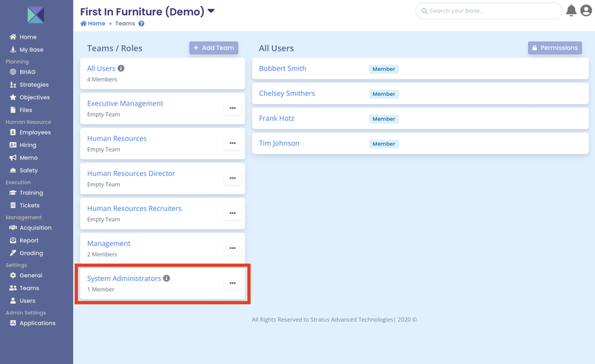This screenshot has width=595, height=364.
Task: Select Tickets in the sidebar menu
Action: [30, 205]
